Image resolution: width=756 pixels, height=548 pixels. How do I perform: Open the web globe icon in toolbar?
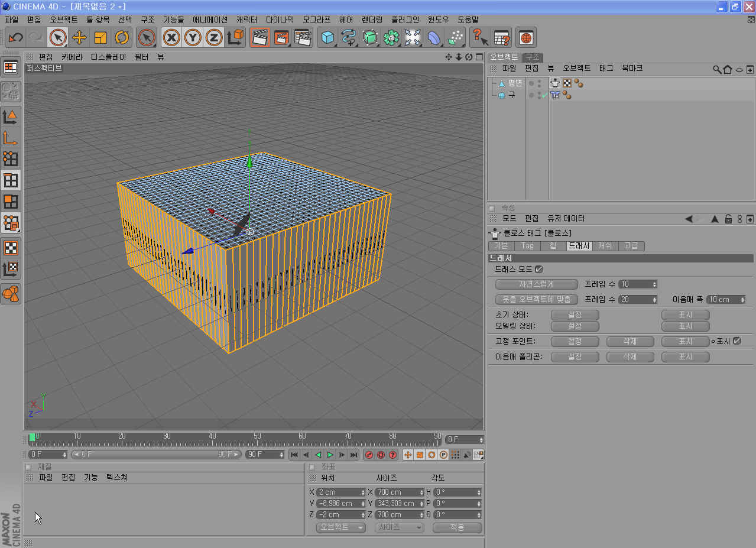tap(526, 38)
